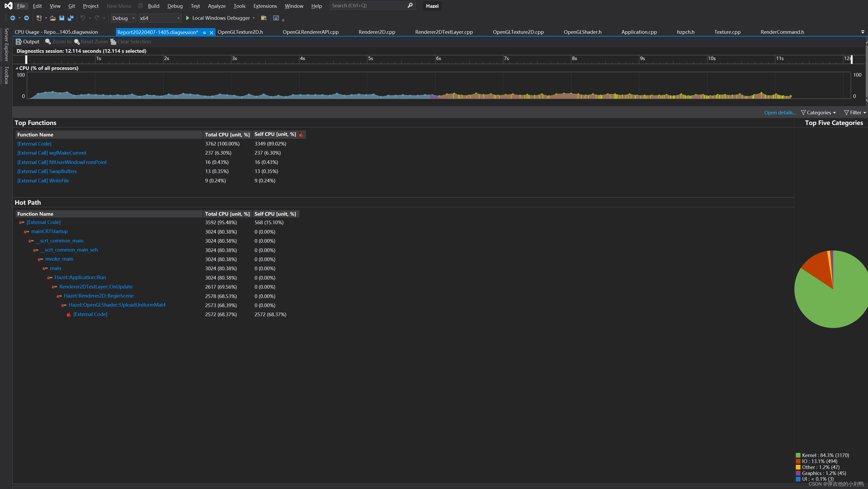The image size is (868, 489).
Task: Click the Open details link
Action: pos(779,113)
